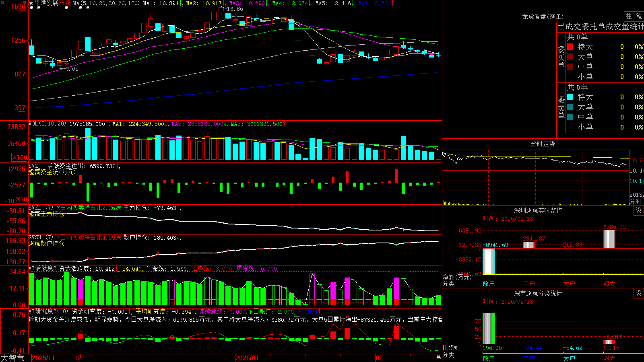Click the teal 中单 swatch under 委卖单
Screen dimensions: 644x362
coord(570,117)
